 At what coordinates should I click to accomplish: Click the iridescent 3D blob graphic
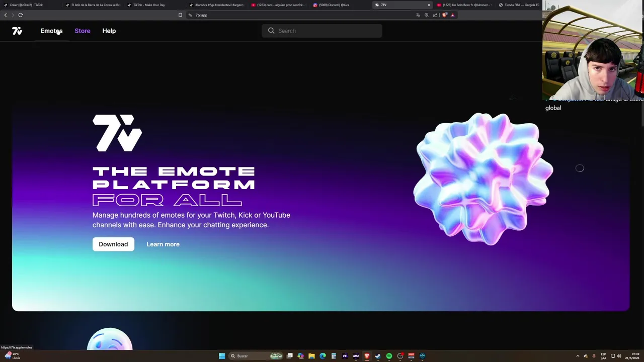pyautogui.click(x=483, y=178)
